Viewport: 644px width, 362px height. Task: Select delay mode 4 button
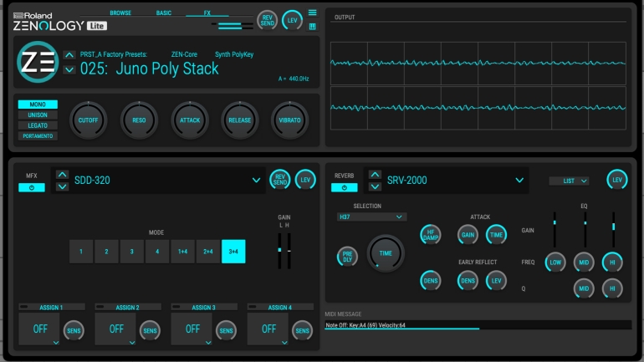click(x=157, y=251)
